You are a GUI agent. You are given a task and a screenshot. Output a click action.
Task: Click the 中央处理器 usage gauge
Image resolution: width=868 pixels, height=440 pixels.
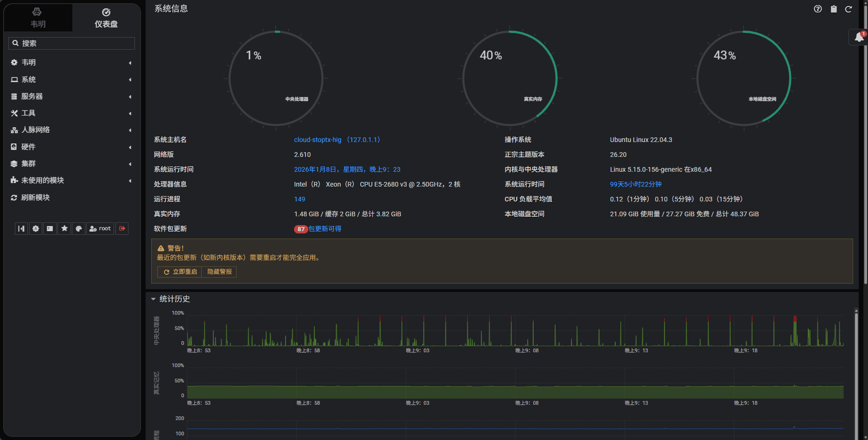point(276,78)
